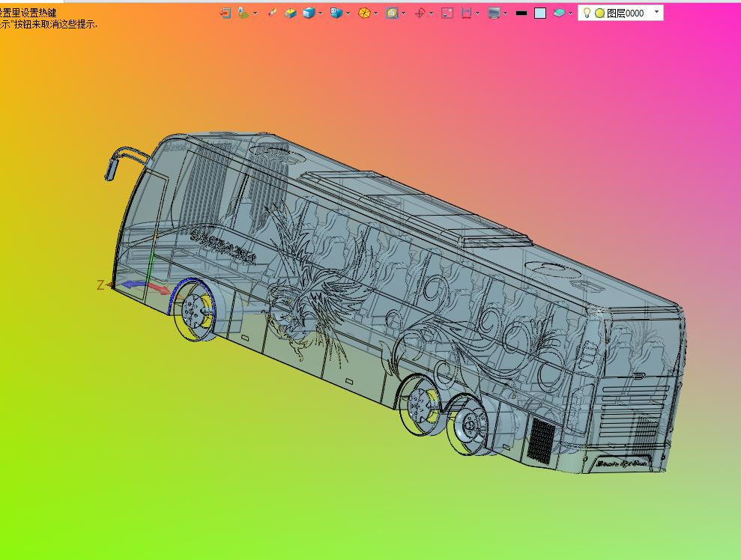Screen dimensions: 741x560
Task: Click the pink square points icon
Action: coord(447,13)
